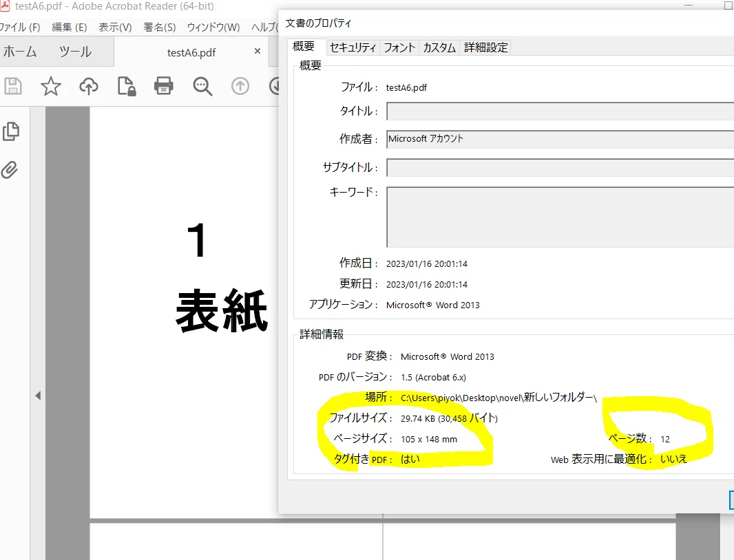The width and height of the screenshot is (734, 560).
Task: Click the protect document lock icon
Action: (127, 86)
